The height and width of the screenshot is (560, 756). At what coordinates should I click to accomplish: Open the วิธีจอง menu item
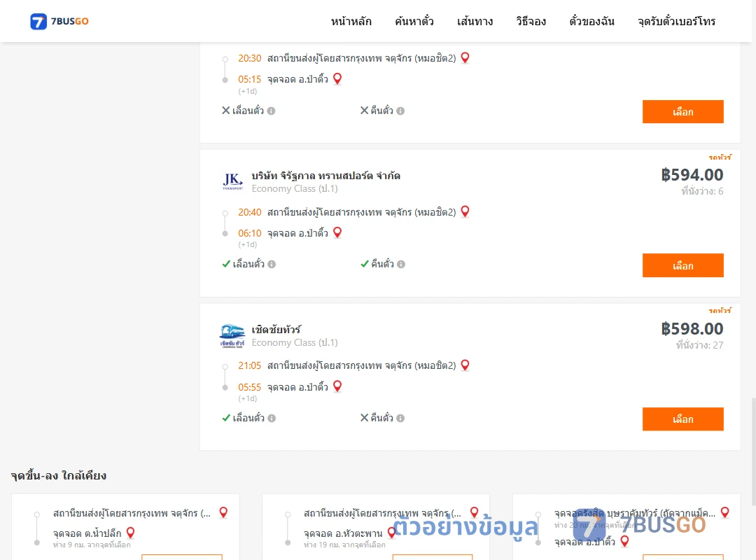[531, 21]
